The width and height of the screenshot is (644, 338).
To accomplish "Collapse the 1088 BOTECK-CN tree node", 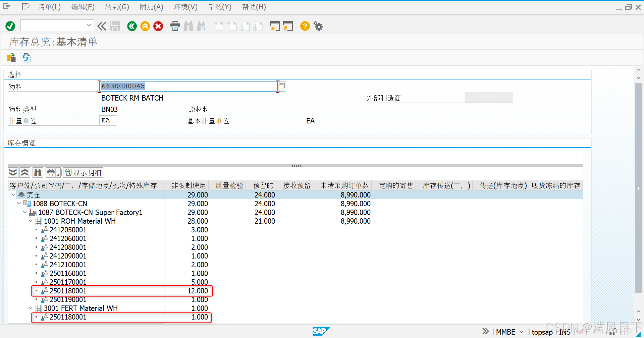I will [x=19, y=203].
